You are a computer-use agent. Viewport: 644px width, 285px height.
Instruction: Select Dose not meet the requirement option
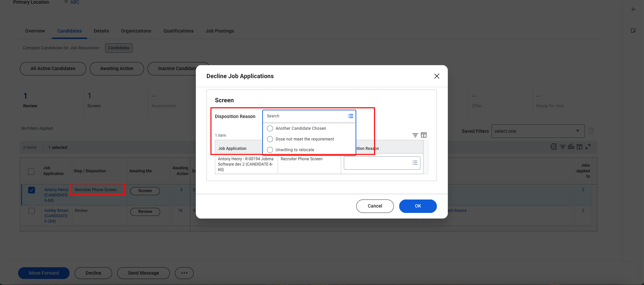click(270, 139)
